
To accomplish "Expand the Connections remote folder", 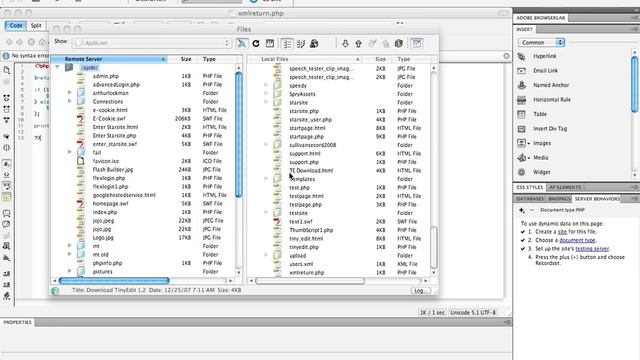I will [70, 101].
